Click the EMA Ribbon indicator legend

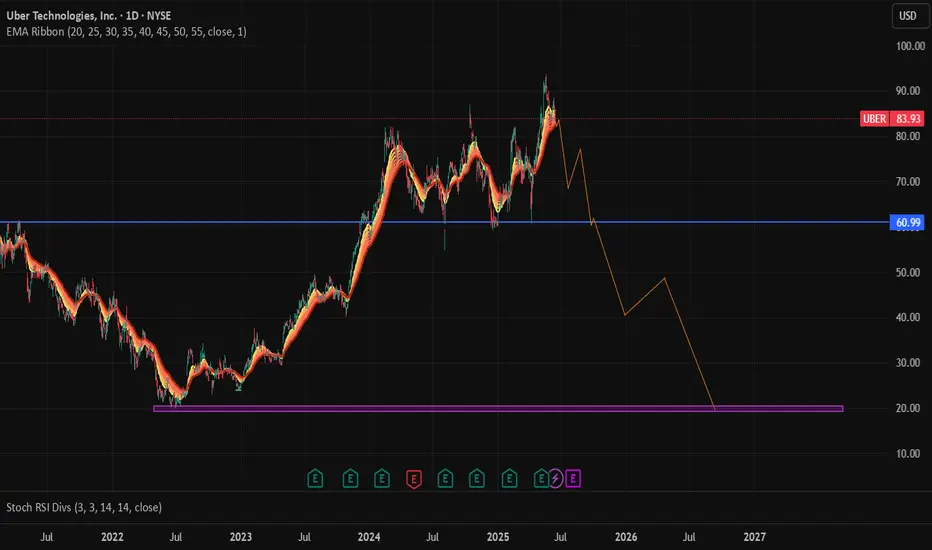(x=126, y=32)
